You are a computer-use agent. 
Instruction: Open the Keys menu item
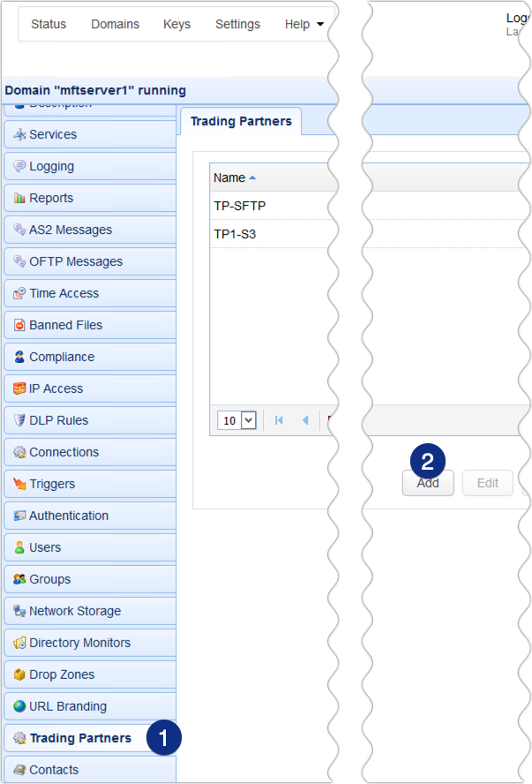(x=176, y=24)
